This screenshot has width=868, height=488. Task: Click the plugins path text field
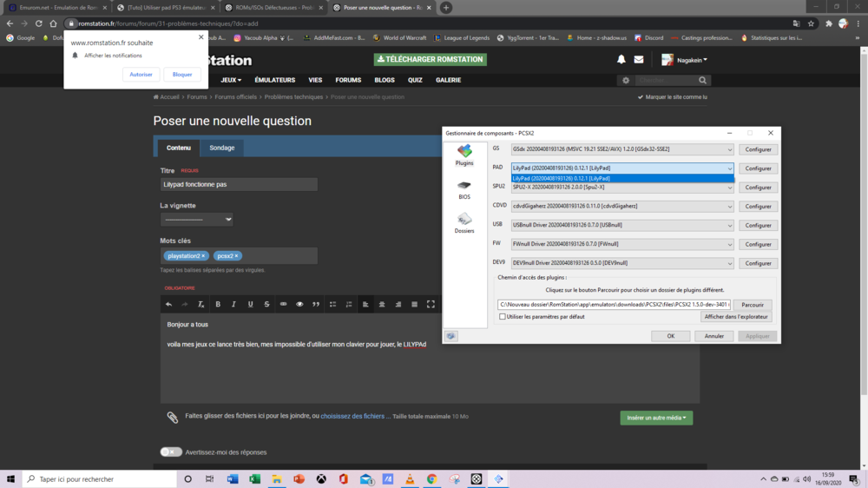(614, 305)
